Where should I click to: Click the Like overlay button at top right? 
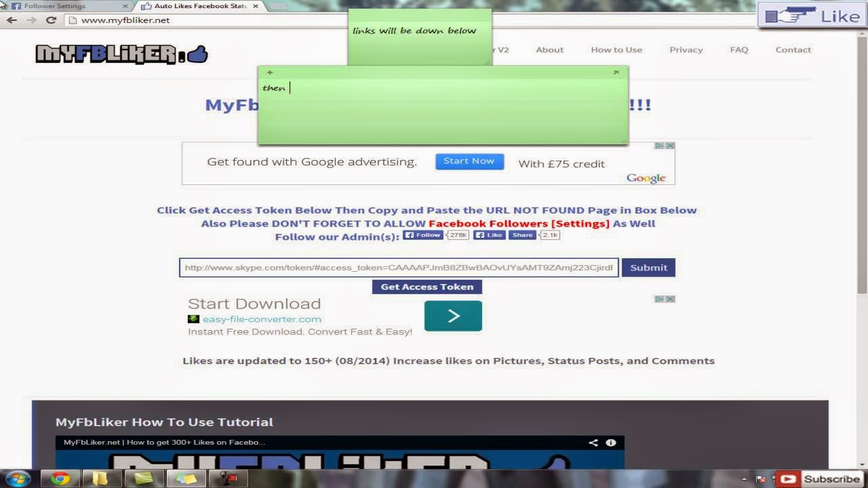coord(812,16)
